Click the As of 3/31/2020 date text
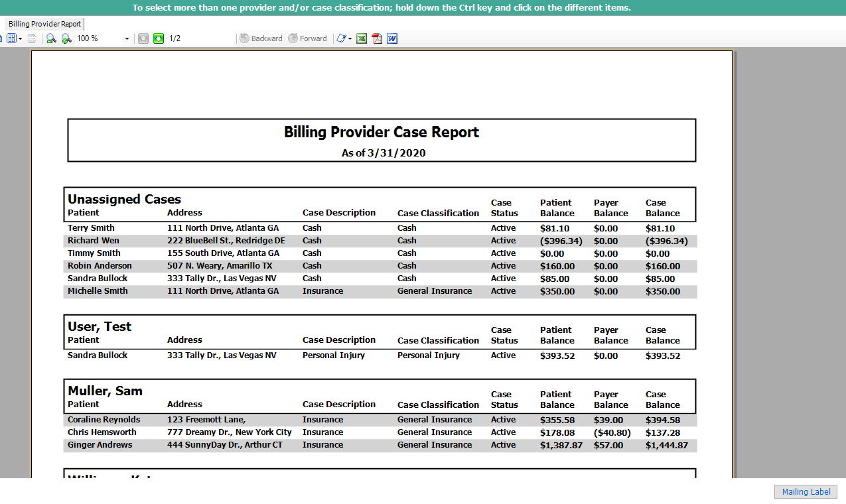Viewport: 846px width, 504px height. [x=384, y=153]
